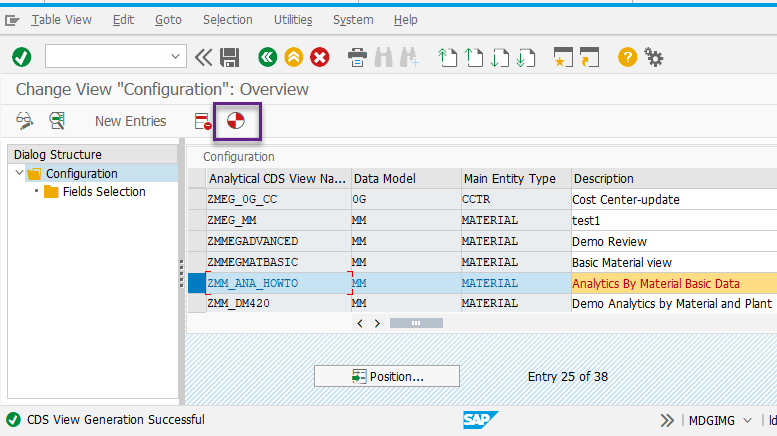Viewport: 777px width, 436px height.
Task: Click the SAP logo in status bar
Action: 480,420
